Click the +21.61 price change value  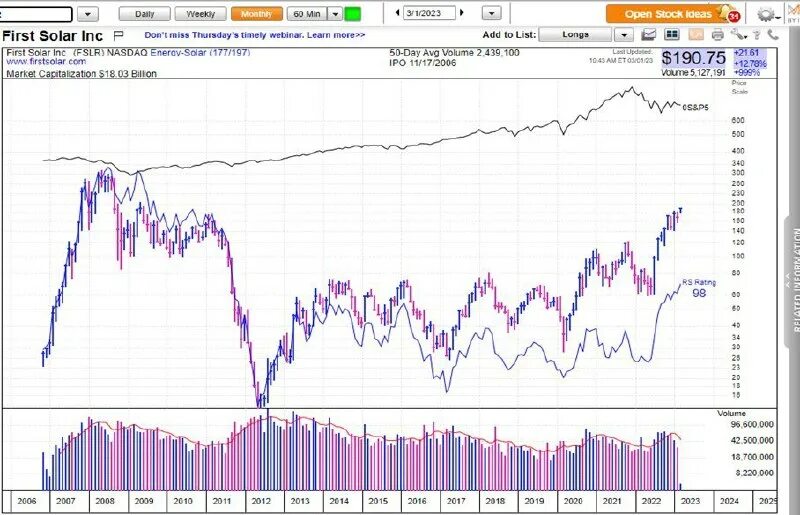pos(747,53)
